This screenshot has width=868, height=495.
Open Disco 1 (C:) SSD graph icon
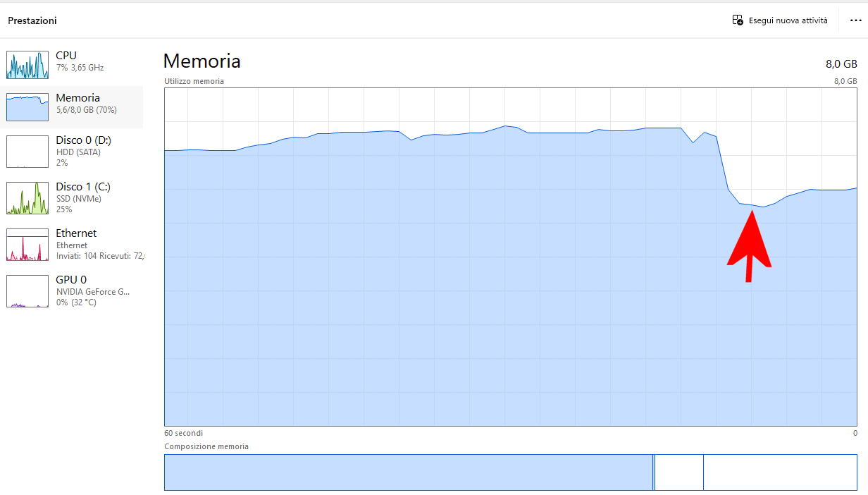coord(27,198)
